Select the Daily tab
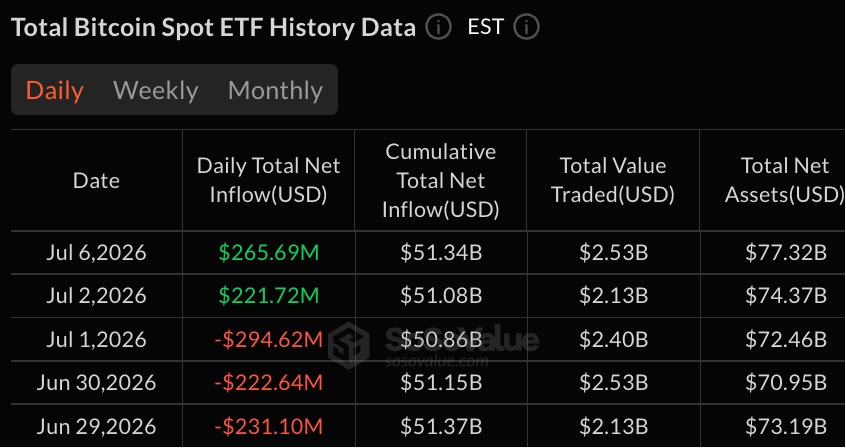Screen dimensions: 846x448 point(54,90)
